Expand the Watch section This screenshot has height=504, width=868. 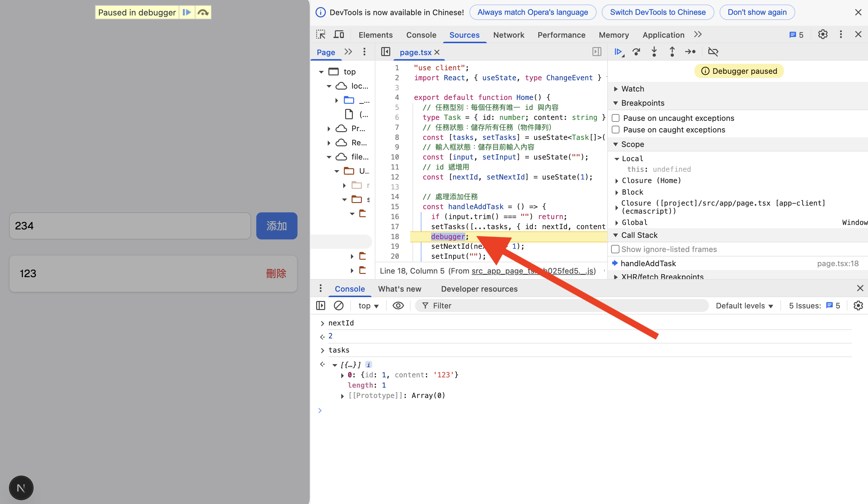616,89
